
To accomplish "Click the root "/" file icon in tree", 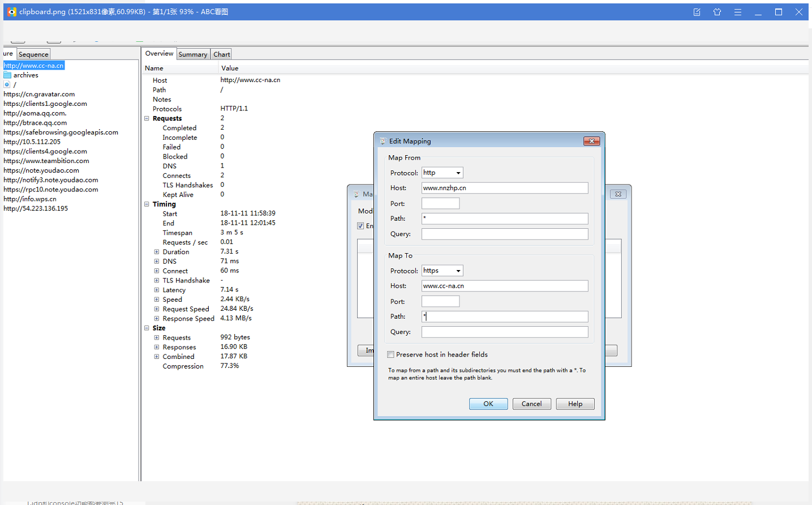I will (7, 84).
